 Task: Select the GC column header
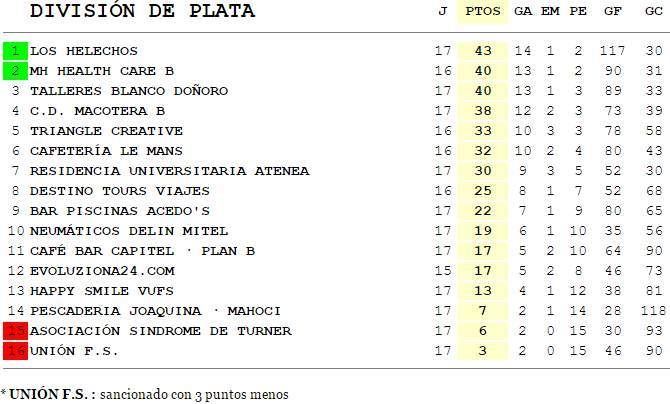(x=654, y=12)
